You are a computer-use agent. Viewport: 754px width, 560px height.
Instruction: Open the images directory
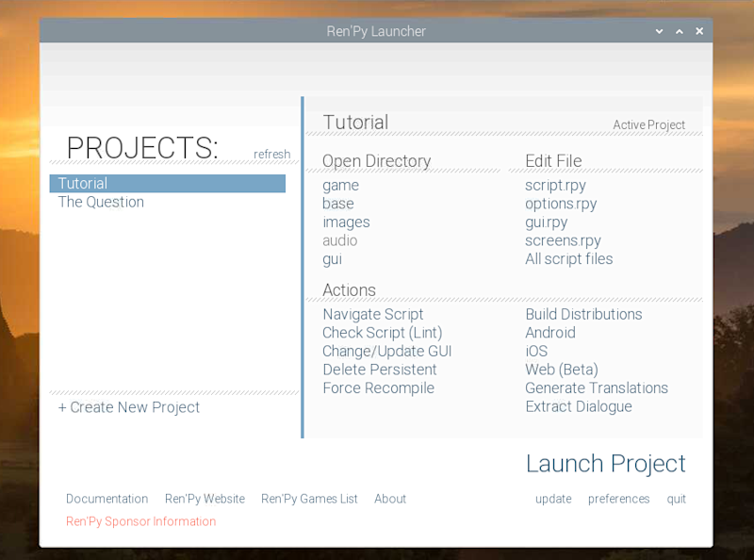pyautogui.click(x=346, y=222)
